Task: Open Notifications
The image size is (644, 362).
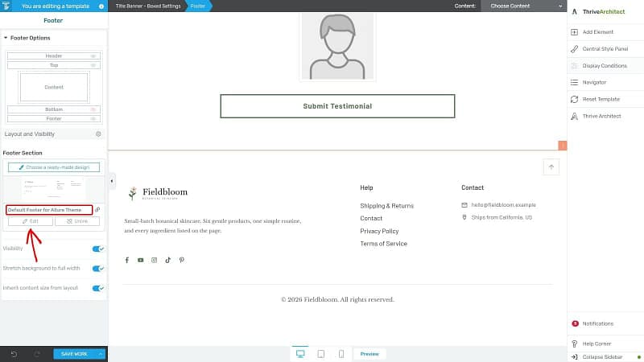Action: coord(597,323)
